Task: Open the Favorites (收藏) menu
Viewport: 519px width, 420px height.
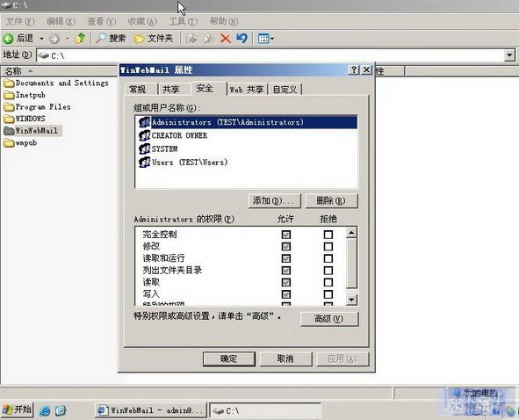Action: click(x=142, y=22)
